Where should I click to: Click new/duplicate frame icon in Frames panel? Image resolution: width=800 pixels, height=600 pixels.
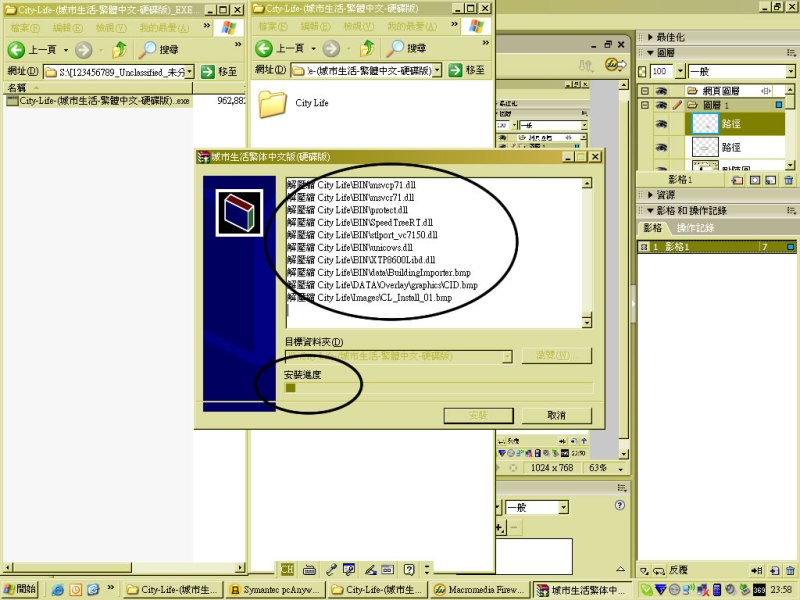point(774,570)
